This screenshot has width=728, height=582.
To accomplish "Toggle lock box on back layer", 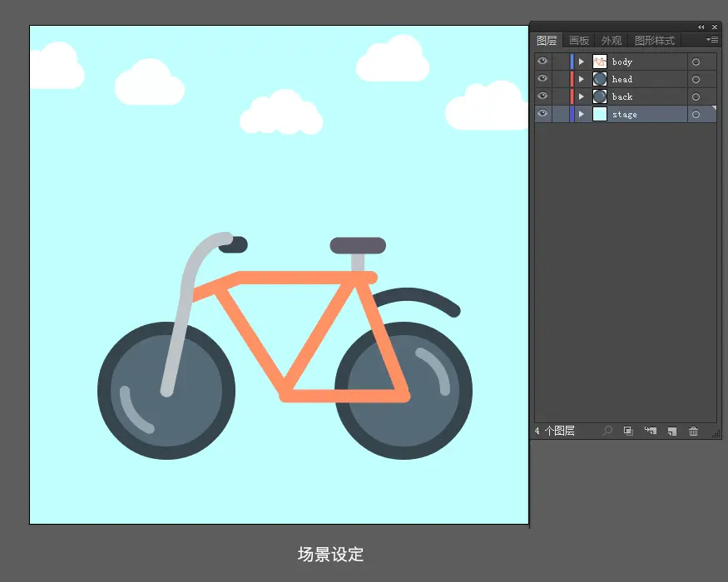I will tap(561, 97).
